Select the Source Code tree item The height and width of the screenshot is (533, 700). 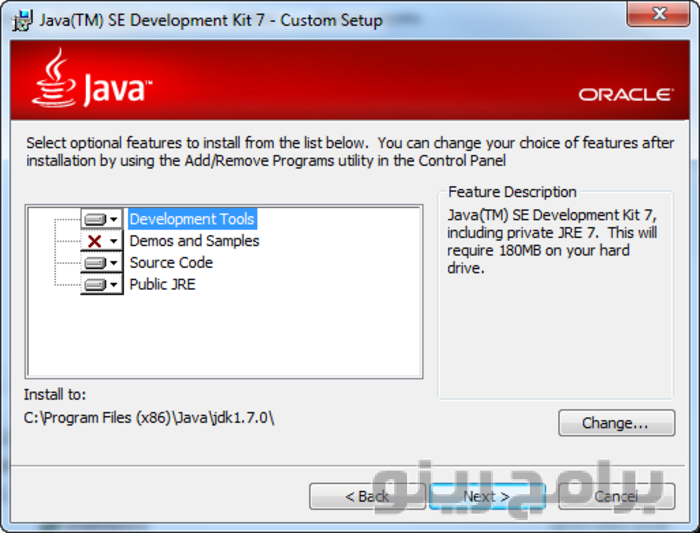coord(171,262)
